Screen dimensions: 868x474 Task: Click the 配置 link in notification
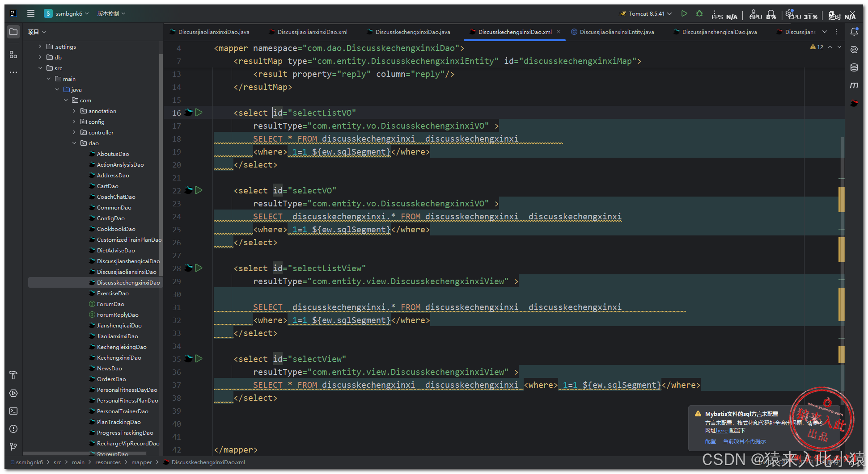point(710,441)
